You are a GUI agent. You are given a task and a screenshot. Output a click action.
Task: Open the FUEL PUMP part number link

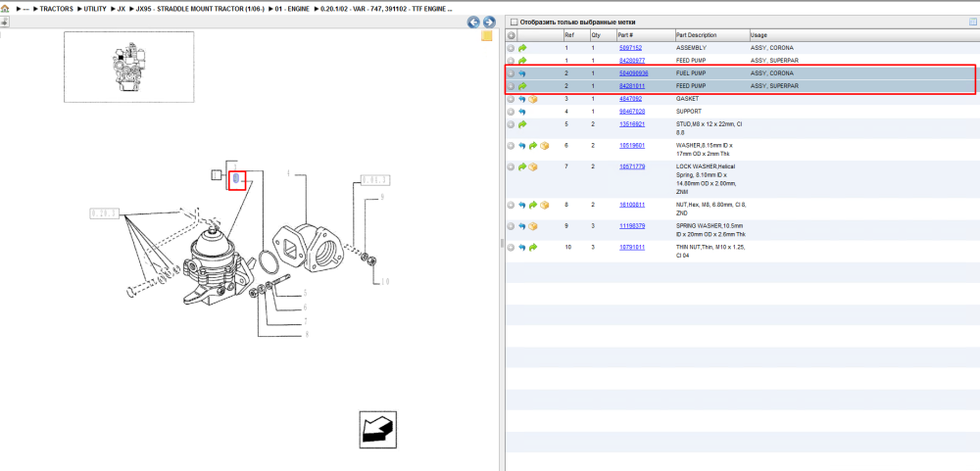(x=633, y=73)
